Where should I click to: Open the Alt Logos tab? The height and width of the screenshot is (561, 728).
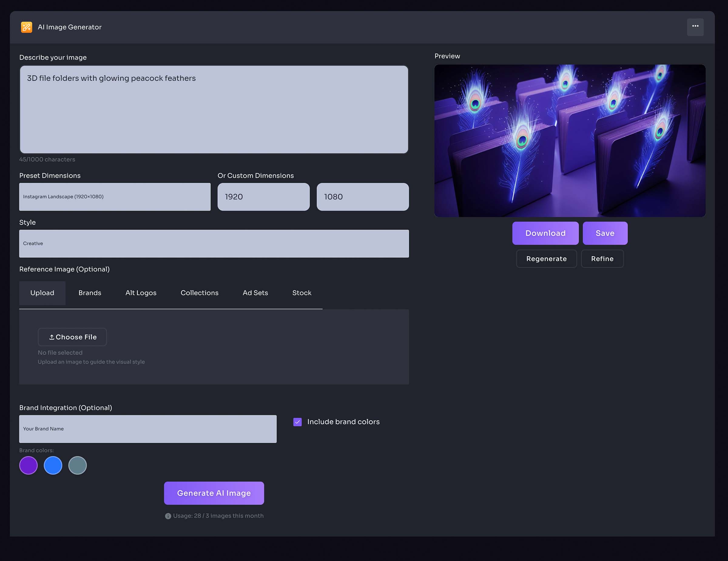141,293
